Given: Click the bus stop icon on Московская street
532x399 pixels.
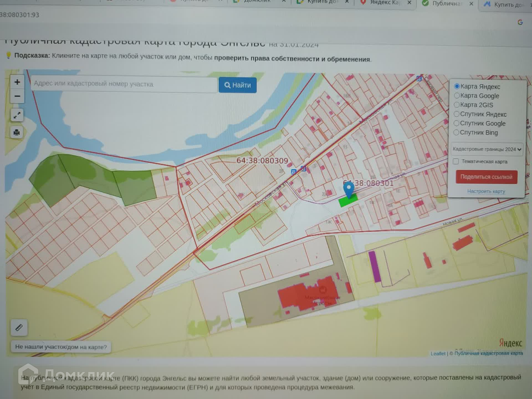Looking at the screenshot, I should pos(294,172).
